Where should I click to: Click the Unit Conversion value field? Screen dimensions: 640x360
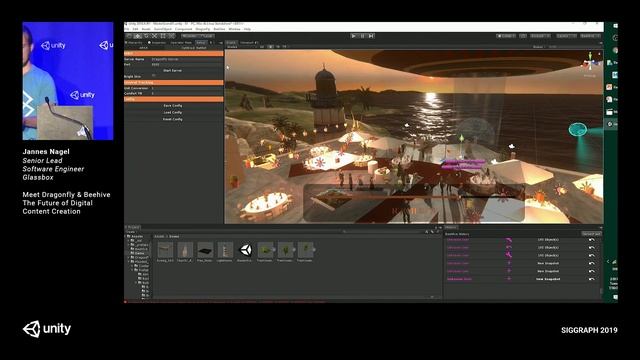click(x=187, y=88)
